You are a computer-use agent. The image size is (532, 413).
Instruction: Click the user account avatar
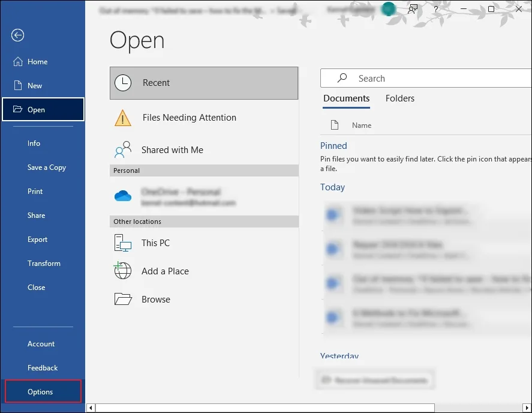pos(388,9)
